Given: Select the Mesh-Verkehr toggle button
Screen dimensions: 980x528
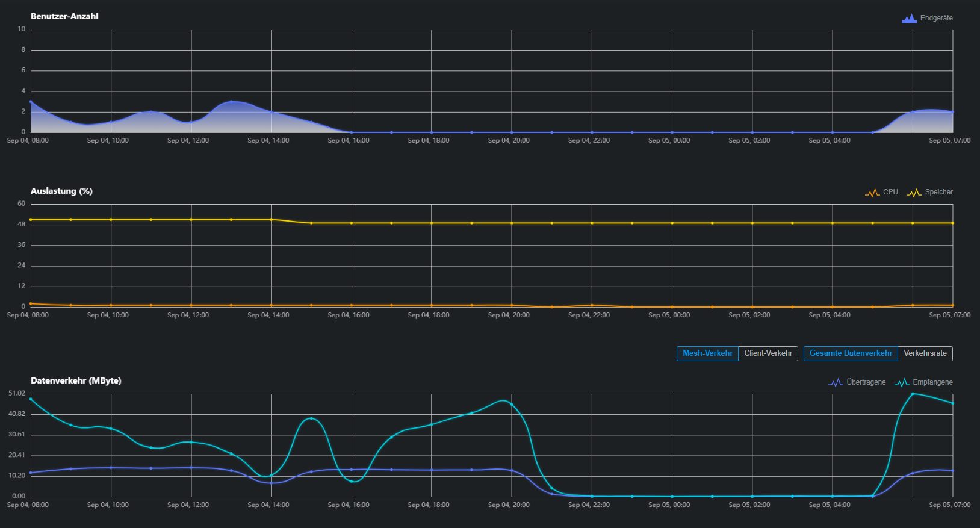Looking at the screenshot, I should point(707,353).
